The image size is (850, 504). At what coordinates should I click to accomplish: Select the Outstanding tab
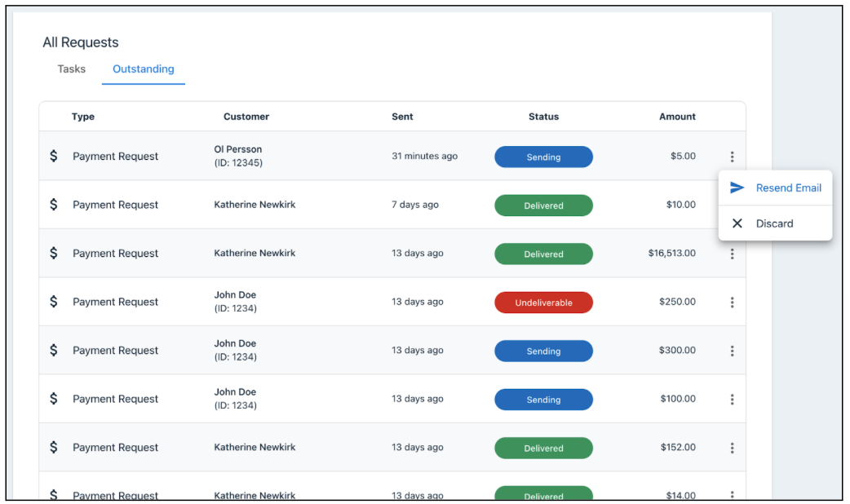point(144,69)
